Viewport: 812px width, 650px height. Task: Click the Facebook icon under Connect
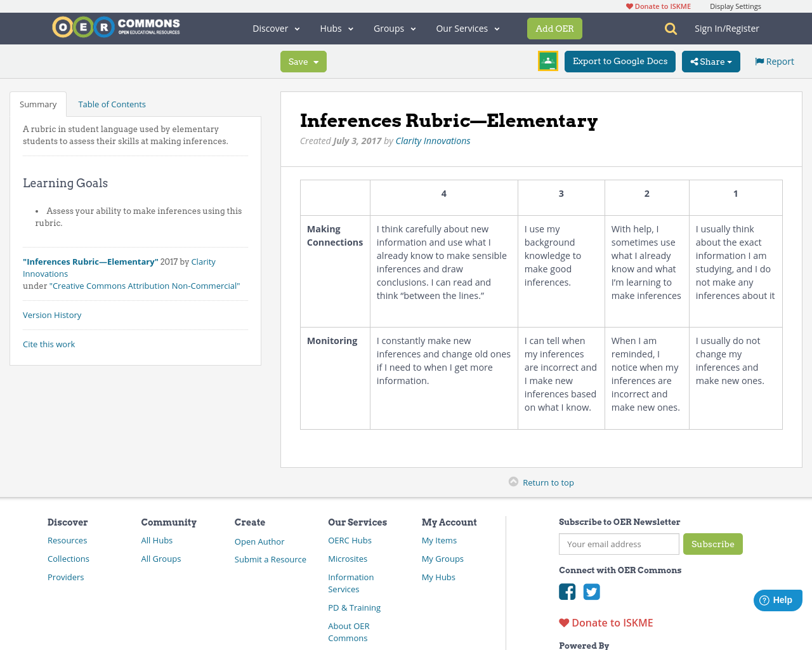coord(567,592)
